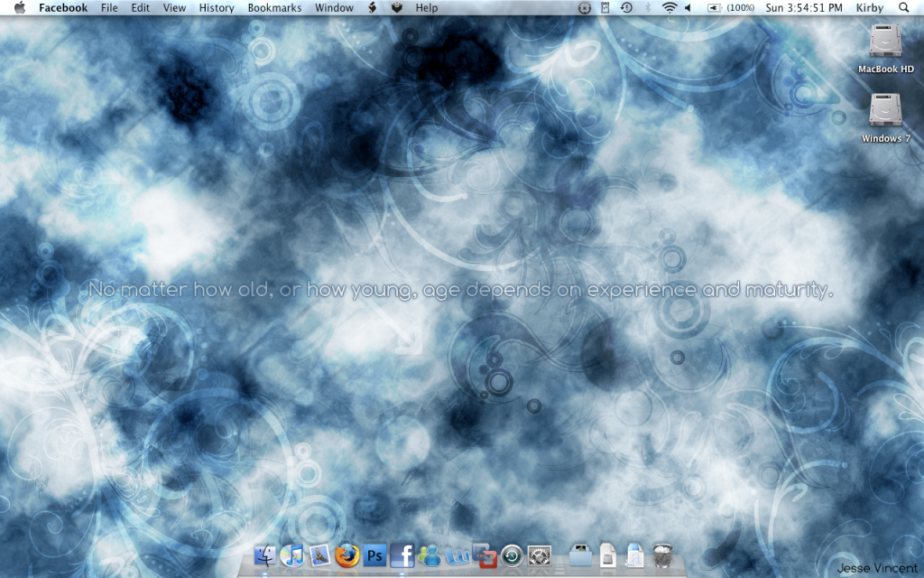This screenshot has width=924, height=578.
Task: Open the File menu
Action: pyautogui.click(x=109, y=7)
